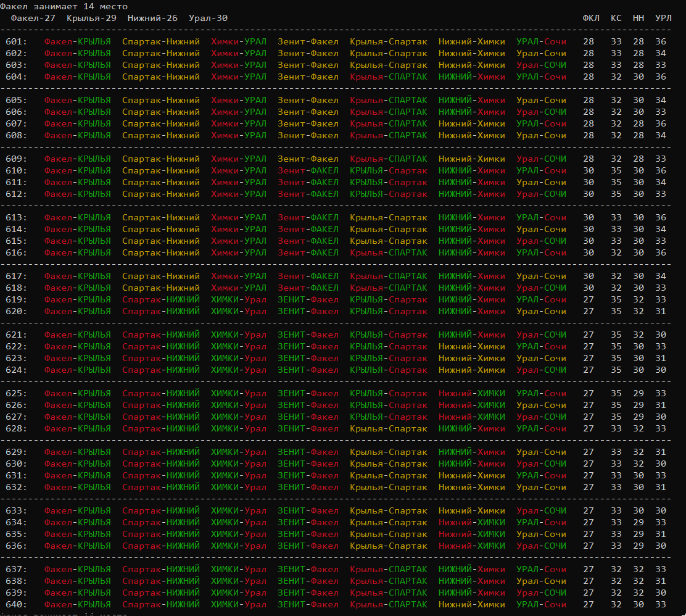Screen dimensions: 686x616
Task: Click "Спартак-НИЖНИЙ" in row 619
Action: (x=161, y=300)
